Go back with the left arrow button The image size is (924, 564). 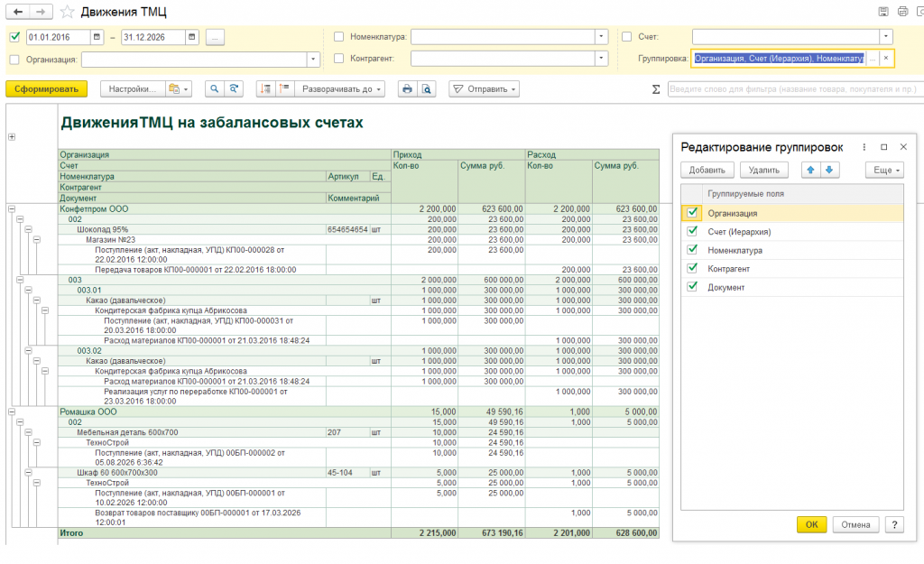pyautogui.click(x=18, y=12)
